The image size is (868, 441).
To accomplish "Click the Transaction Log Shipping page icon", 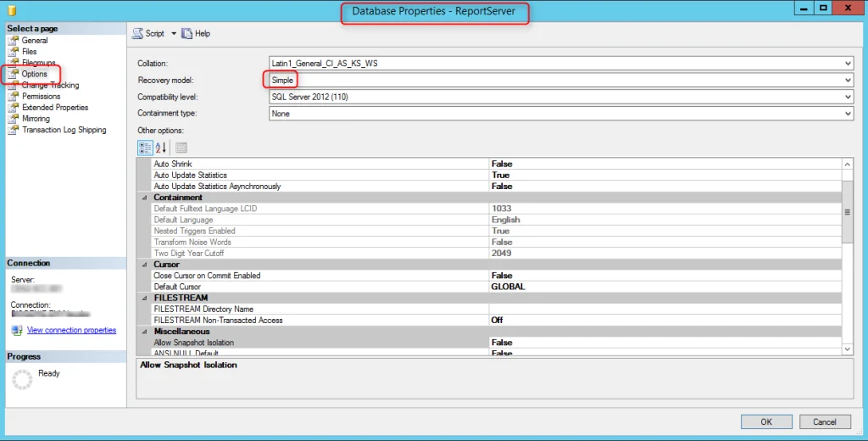I will coord(14,130).
